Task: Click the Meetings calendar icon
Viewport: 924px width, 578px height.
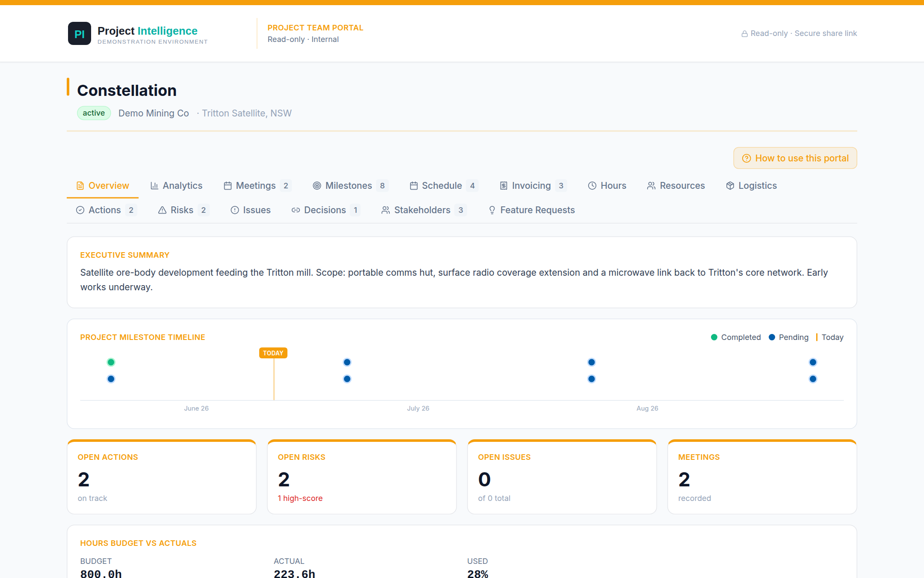Action: pos(228,186)
